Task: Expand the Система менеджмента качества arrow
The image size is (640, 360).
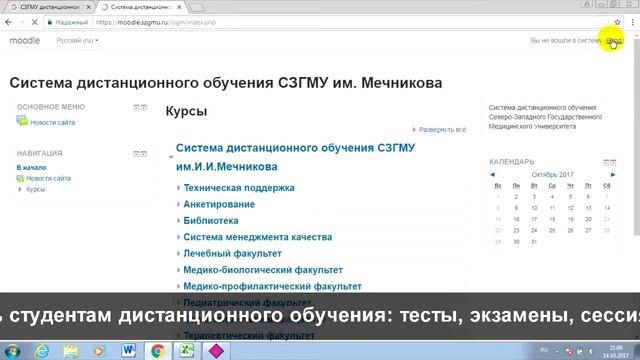Action: click(178, 237)
